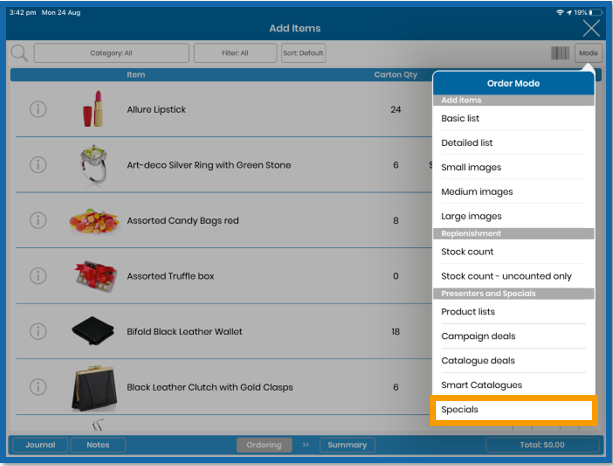
Task: Select Assorted Candy Bags red name
Action: (x=183, y=220)
